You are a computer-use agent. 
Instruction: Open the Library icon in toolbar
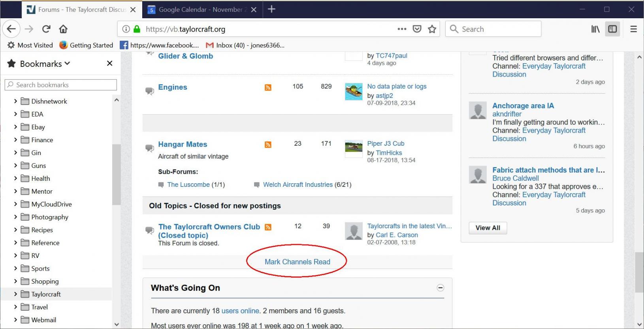595,29
